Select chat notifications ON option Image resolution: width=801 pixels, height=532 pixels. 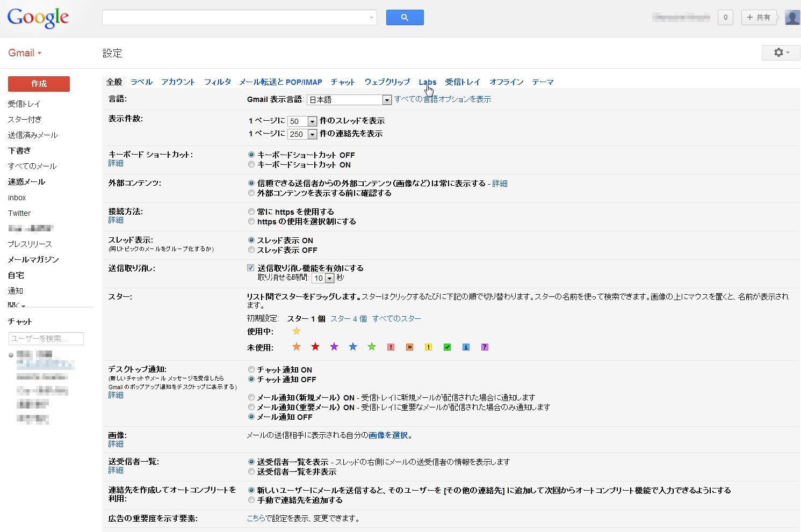[x=251, y=369]
